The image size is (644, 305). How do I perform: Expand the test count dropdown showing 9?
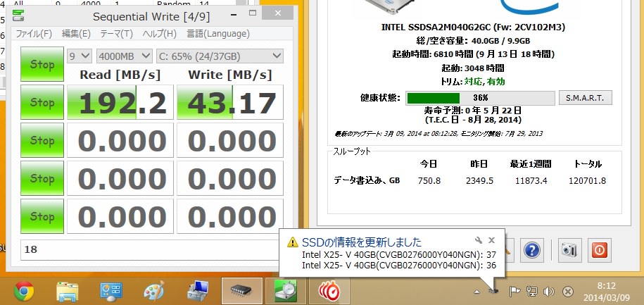[80, 56]
